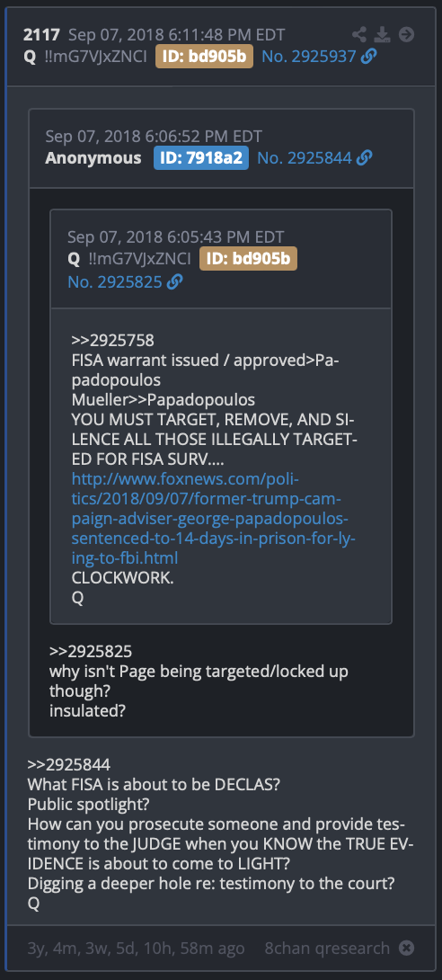Click the reply reference >>2925825
This screenshot has height=980, width=442.
91,651
